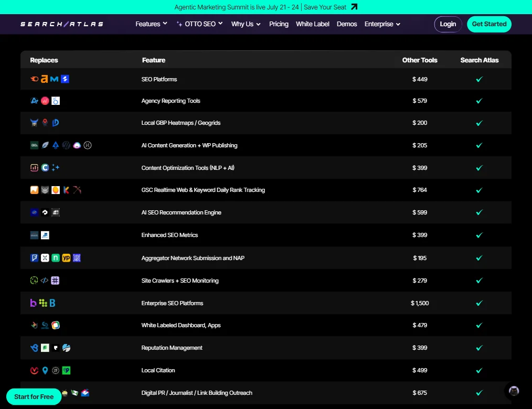Click the '$ 579' price cell

click(420, 101)
